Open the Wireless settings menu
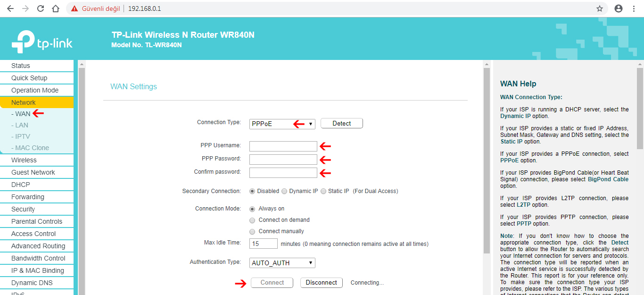This screenshot has height=295, width=644. (x=37, y=160)
